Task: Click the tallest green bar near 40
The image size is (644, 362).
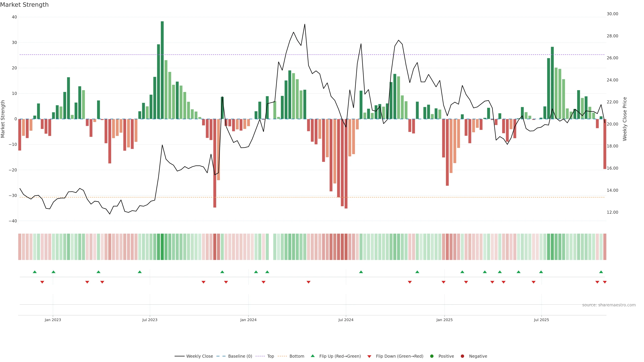Action: [x=162, y=70]
